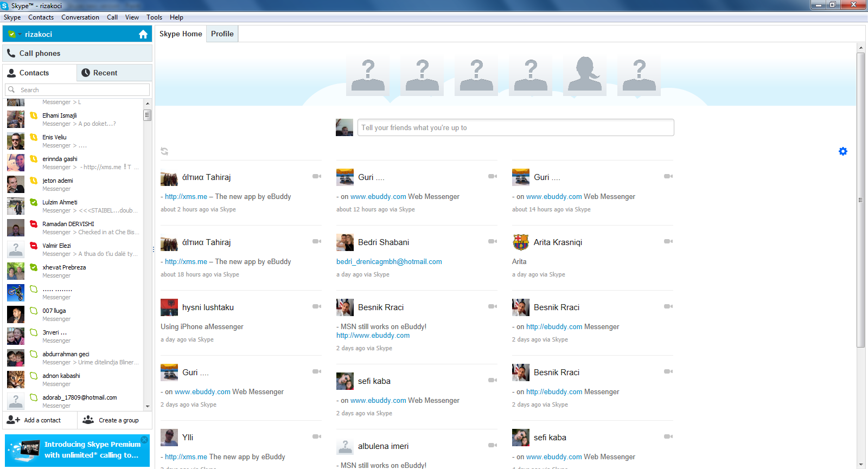
Task: Click hysni lushtaku's avatar thumbnail
Action: coord(169,307)
